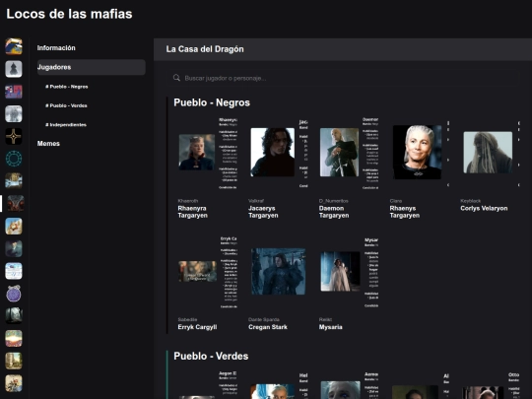Open the Información section
The height and width of the screenshot is (399, 532).
pos(56,48)
